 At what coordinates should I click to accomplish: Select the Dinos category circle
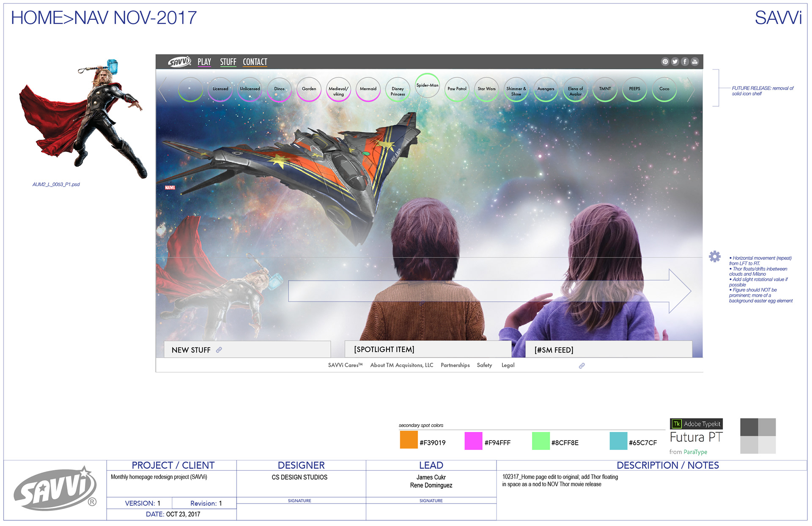click(x=280, y=89)
